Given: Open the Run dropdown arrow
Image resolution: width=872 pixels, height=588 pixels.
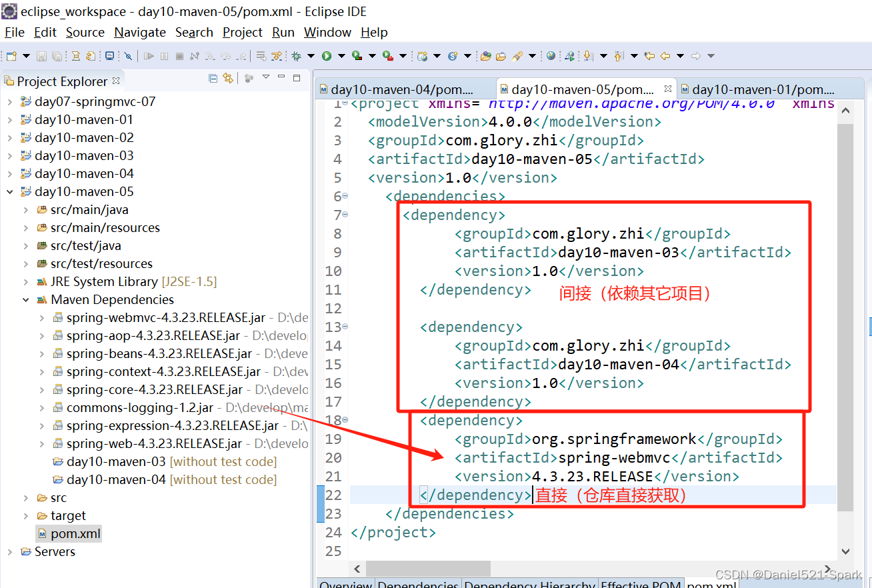Looking at the screenshot, I should point(341,56).
